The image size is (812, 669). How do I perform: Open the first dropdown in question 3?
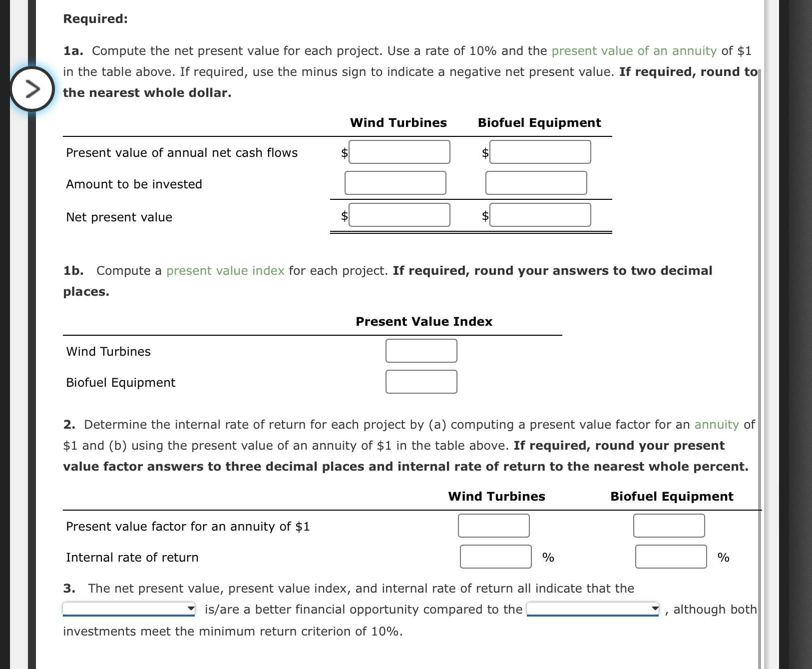pyautogui.click(x=129, y=609)
